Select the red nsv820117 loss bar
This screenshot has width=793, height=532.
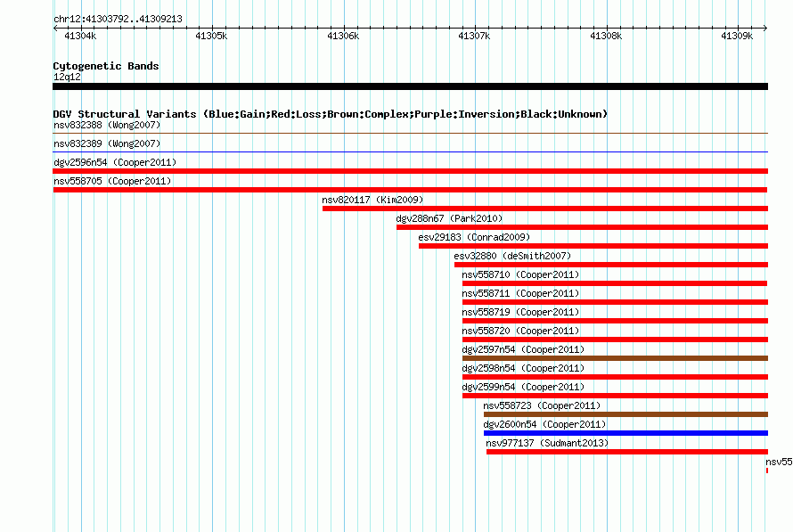coord(545,209)
